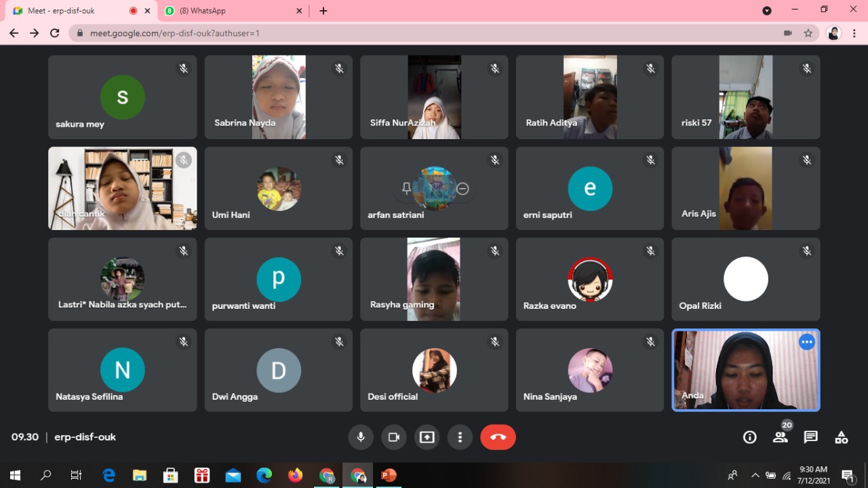
Task: Select the Meet erp-disf-ouk tab
Action: tap(75, 11)
